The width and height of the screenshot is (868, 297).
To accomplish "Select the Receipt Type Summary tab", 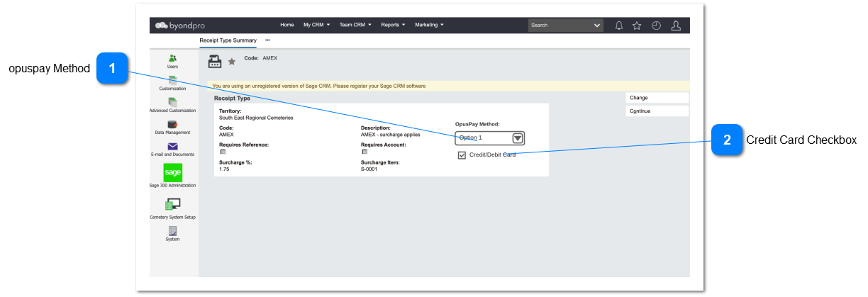I will [228, 40].
